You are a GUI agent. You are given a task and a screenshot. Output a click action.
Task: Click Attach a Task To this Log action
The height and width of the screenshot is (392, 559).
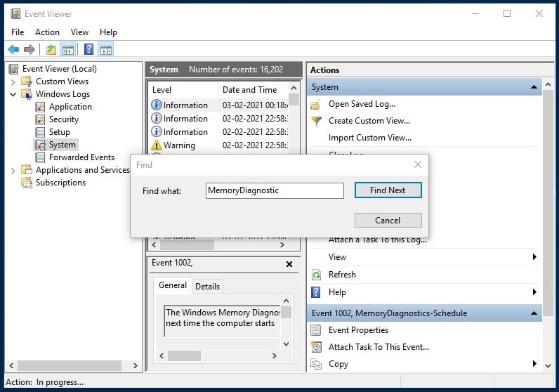coord(378,240)
